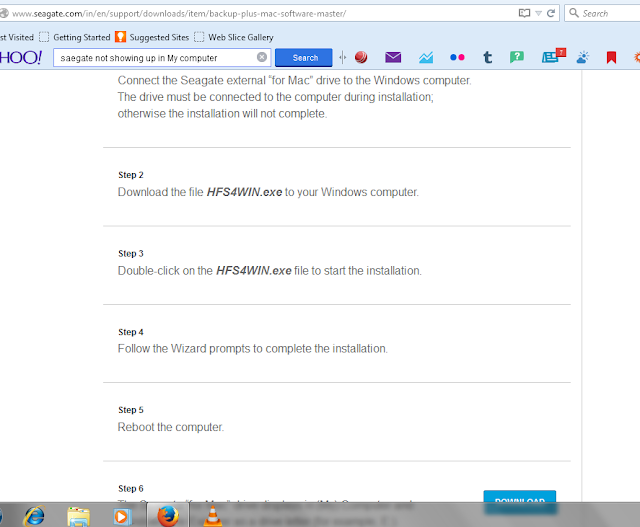The height and width of the screenshot is (527, 640).
Task: Click the Step 4 heading
Action: coord(131,332)
